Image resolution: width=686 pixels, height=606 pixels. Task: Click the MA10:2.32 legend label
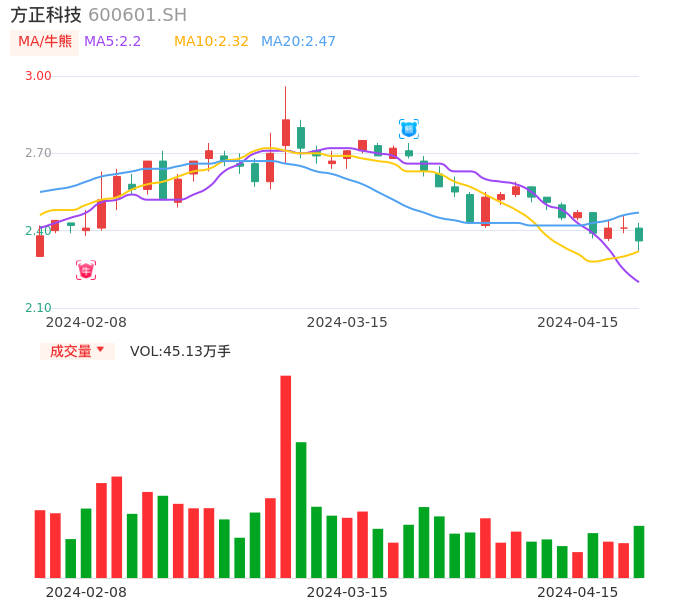[x=211, y=42]
